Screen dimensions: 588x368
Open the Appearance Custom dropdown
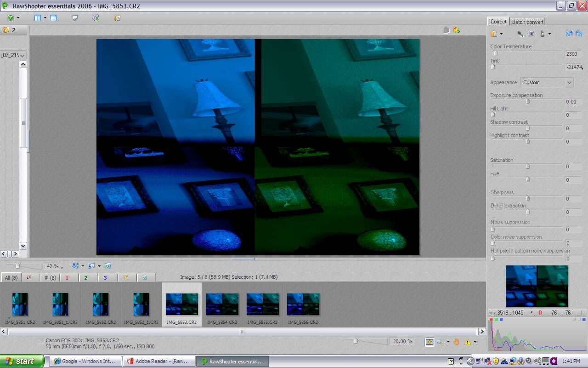point(548,82)
